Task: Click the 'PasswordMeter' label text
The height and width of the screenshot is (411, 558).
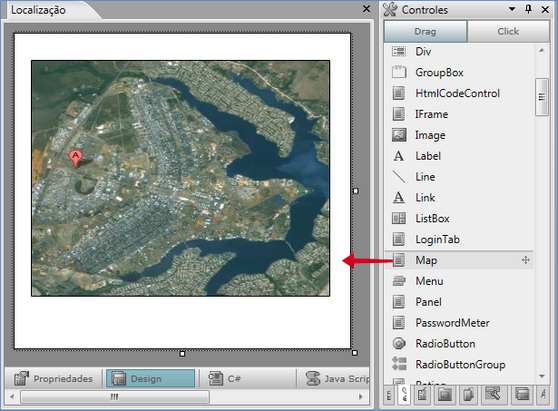Action: (452, 323)
